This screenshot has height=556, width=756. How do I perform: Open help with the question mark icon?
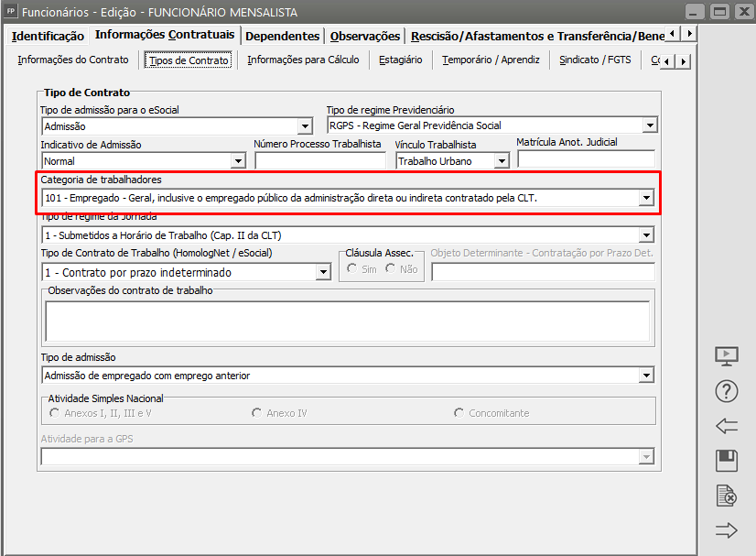(x=726, y=391)
